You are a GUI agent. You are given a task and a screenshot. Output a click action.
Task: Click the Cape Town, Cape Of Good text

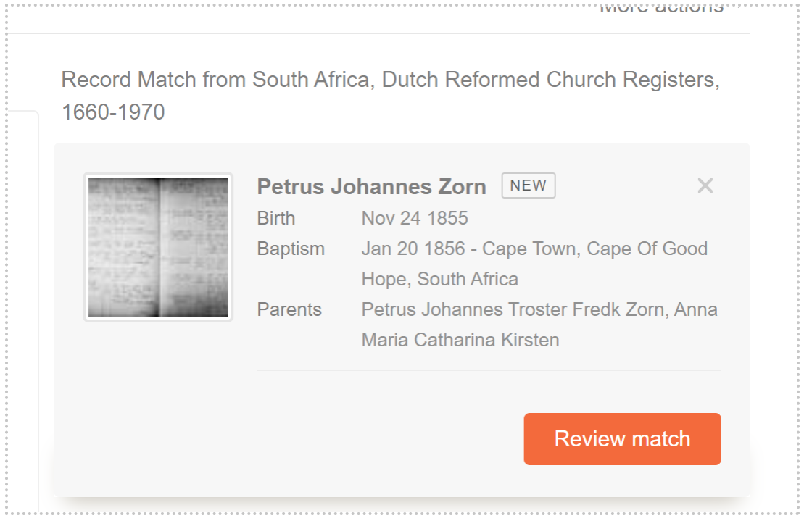(x=594, y=249)
